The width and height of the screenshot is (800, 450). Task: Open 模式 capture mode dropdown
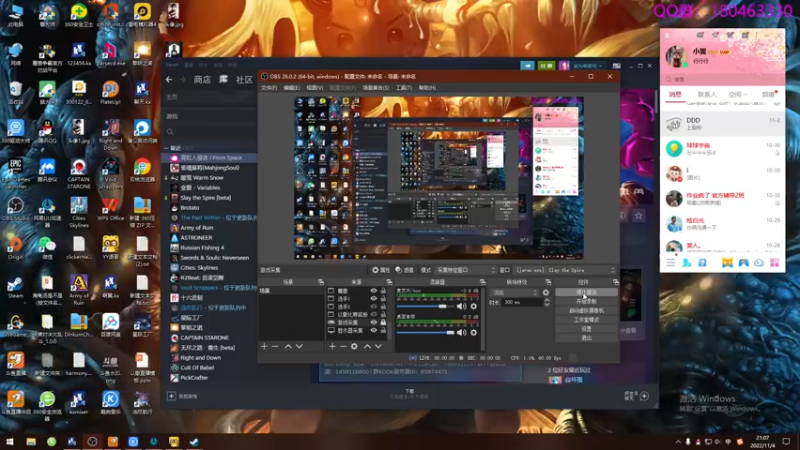(465, 270)
